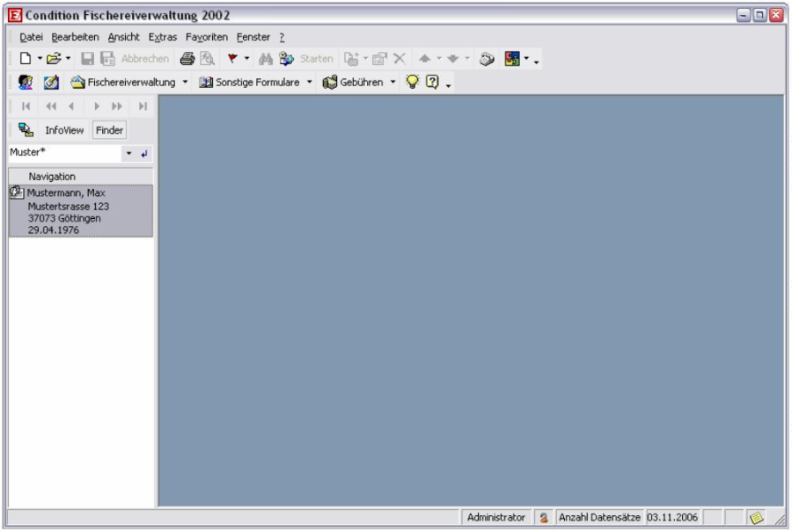Click the new document icon
This screenshot has width=792, height=532.
tap(27, 60)
